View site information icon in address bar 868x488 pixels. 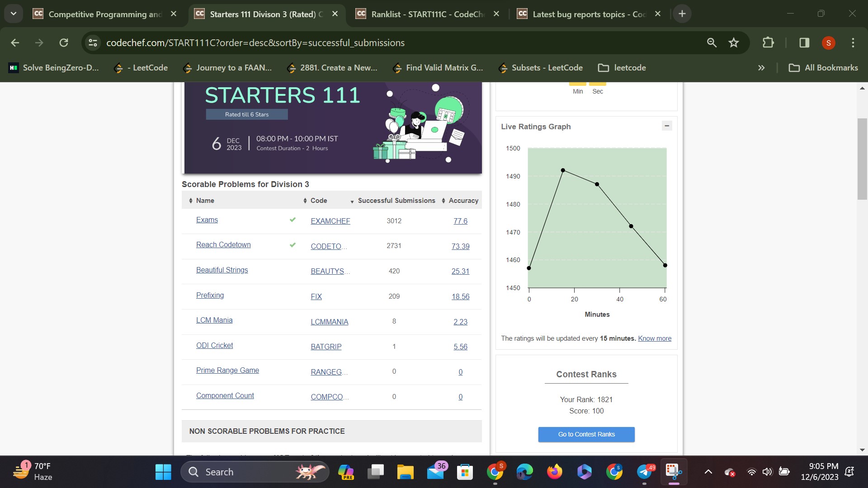93,42
